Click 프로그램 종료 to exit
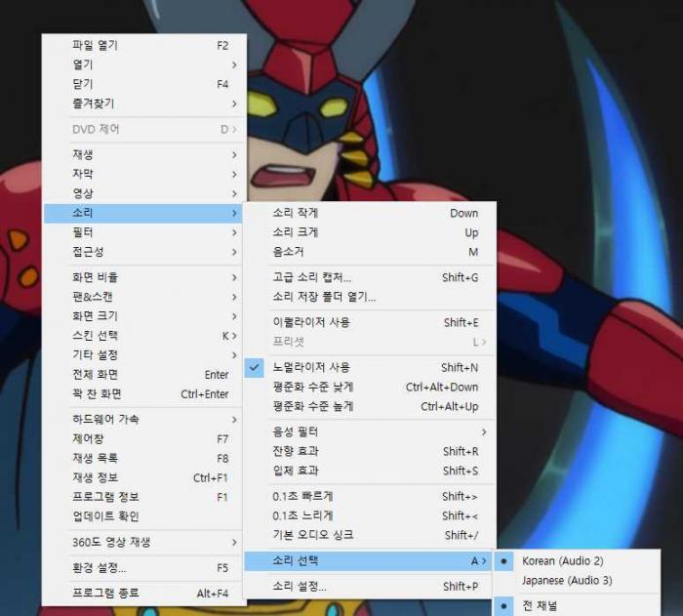Screen dimensions: 683x616 [x=143, y=594]
